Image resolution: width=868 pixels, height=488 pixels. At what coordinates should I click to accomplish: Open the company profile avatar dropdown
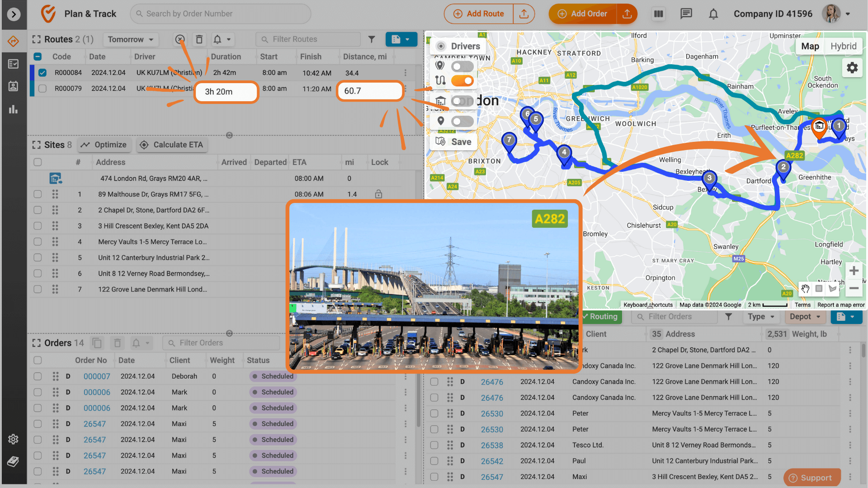coord(836,14)
